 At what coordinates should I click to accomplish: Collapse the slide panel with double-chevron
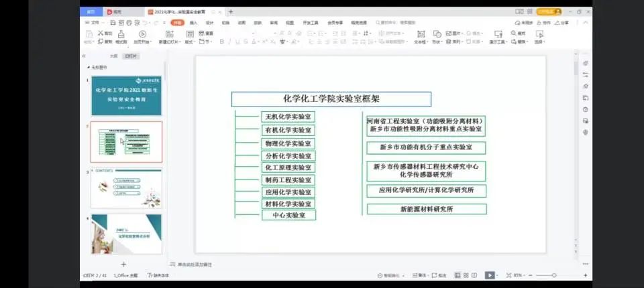84,56
